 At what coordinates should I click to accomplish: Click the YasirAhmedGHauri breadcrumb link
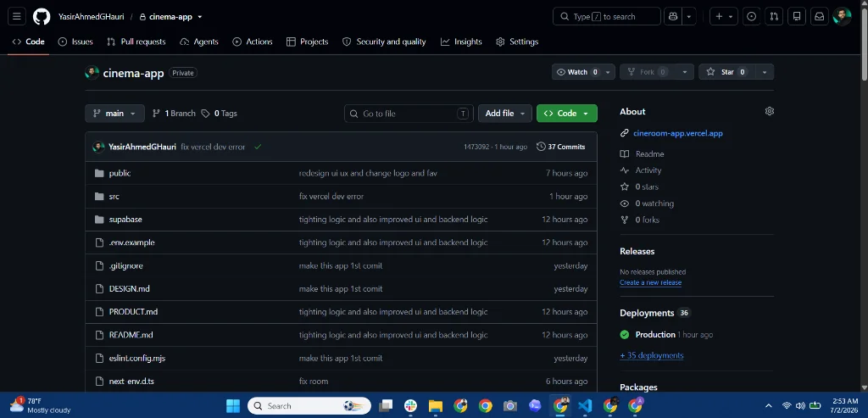[92, 17]
